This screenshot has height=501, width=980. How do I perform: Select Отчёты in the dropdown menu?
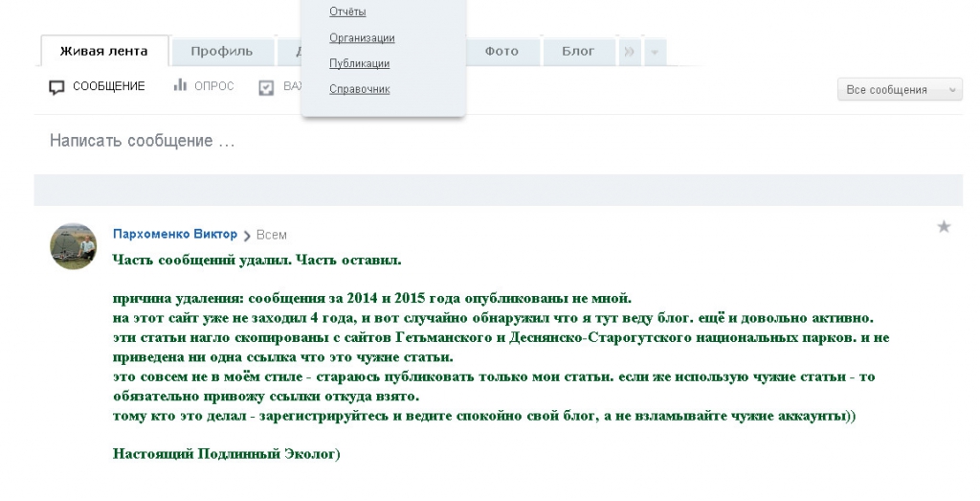[x=347, y=11]
